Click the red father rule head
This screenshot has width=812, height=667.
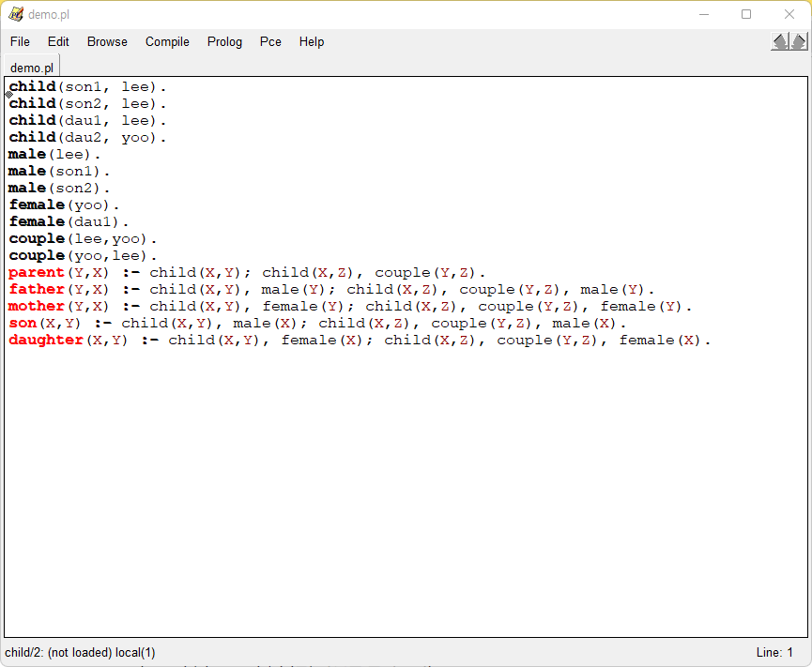(37, 289)
